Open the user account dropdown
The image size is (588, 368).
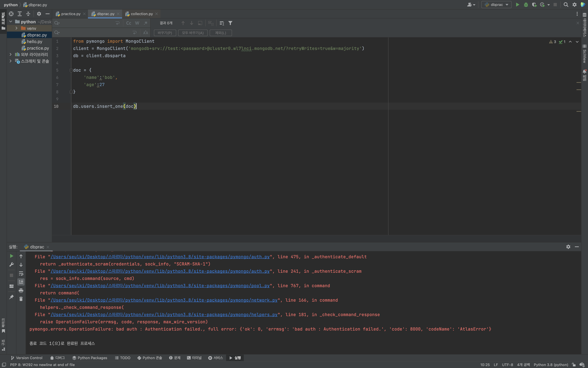point(471,5)
